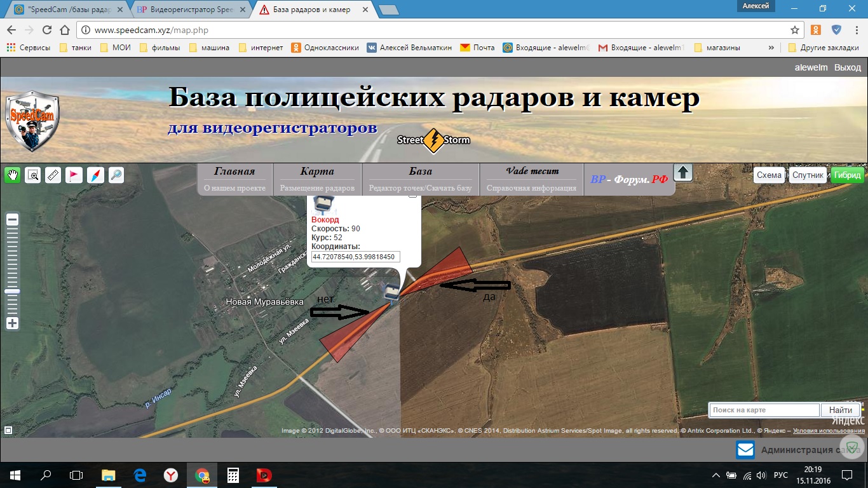Click the map zoom slider handle
This screenshot has width=868, height=488.
tap(12, 291)
